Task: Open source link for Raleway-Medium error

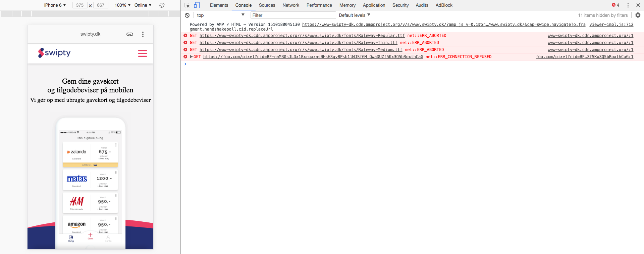Action: 591,50
